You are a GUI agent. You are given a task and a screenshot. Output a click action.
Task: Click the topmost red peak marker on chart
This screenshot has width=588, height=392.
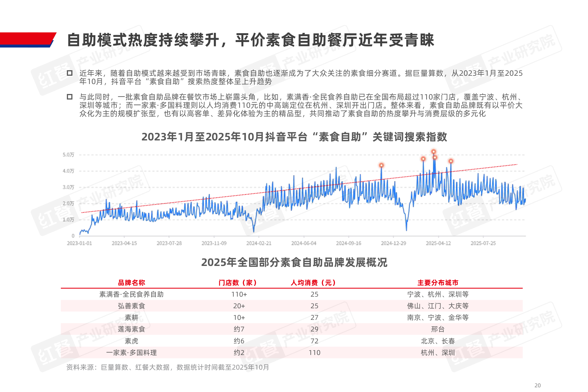tap(433, 151)
